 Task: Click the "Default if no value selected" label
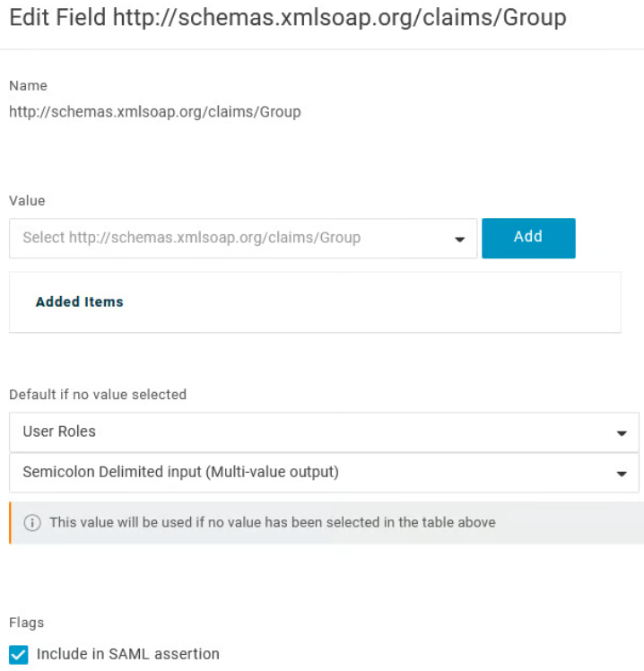click(98, 395)
